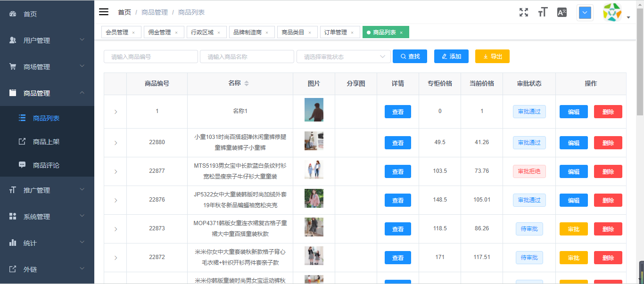
Task: Click the 商品管理 breadcrumb link
Action: 155,12
